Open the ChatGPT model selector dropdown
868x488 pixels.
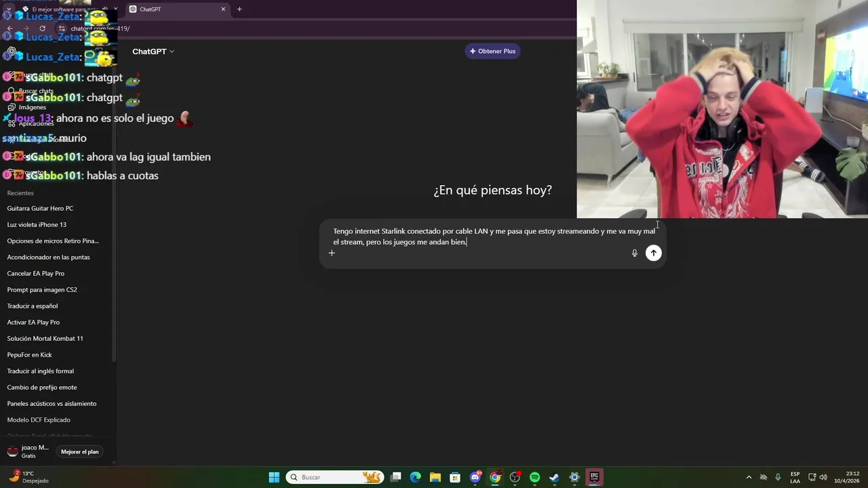(x=153, y=52)
